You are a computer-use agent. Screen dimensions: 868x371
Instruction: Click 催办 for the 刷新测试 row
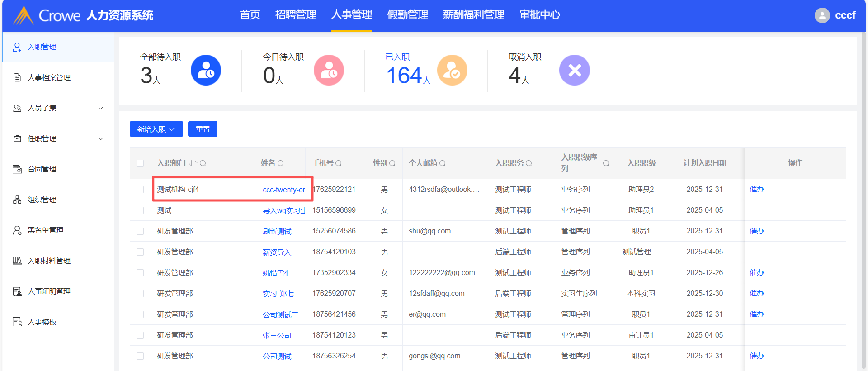click(x=756, y=231)
